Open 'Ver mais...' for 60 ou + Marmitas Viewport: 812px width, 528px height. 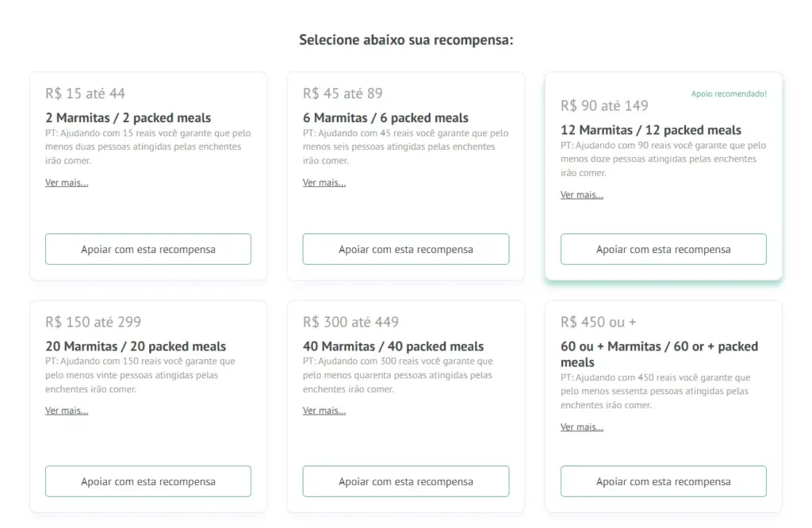pos(582,427)
